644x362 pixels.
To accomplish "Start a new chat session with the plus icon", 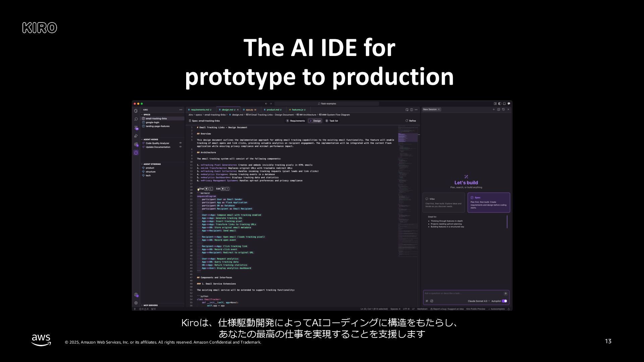I will pos(493,109).
